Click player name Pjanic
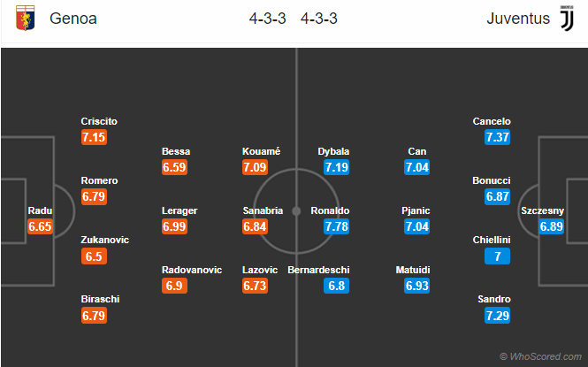The image size is (588, 367). (417, 210)
